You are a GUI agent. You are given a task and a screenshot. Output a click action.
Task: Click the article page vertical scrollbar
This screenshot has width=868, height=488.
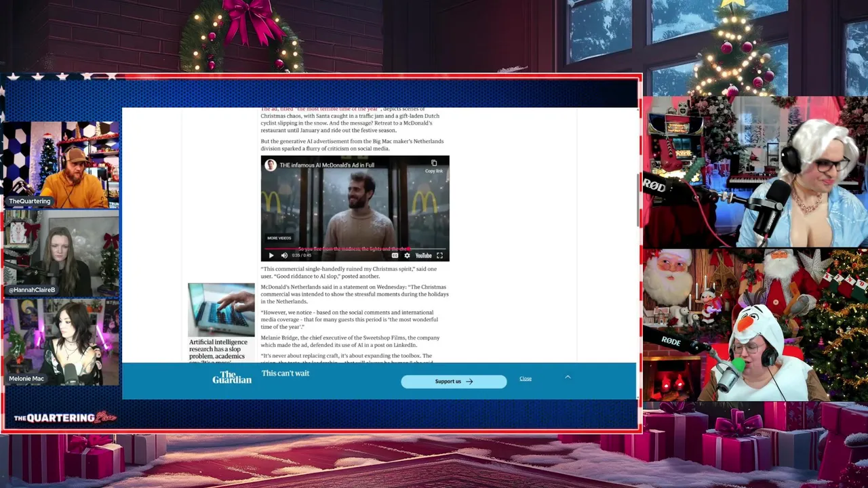(x=637, y=201)
